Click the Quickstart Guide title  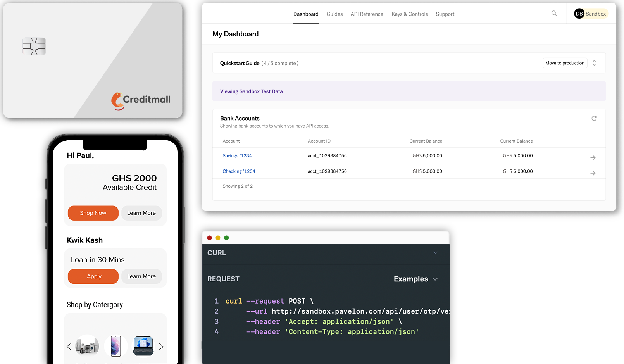tap(240, 63)
